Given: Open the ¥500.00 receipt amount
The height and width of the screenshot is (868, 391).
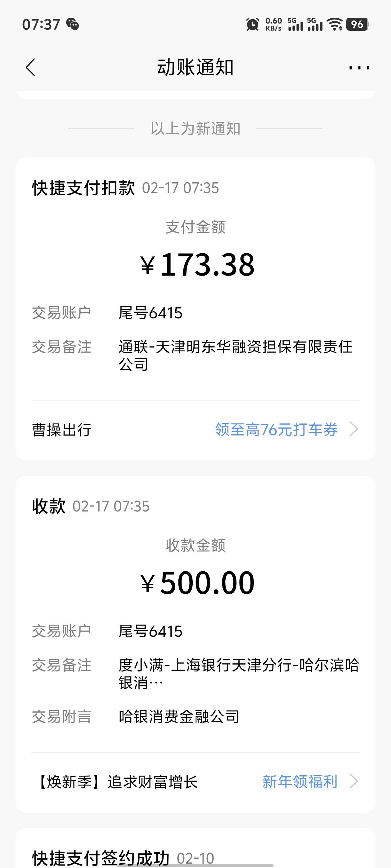Looking at the screenshot, I should point(197,583).
